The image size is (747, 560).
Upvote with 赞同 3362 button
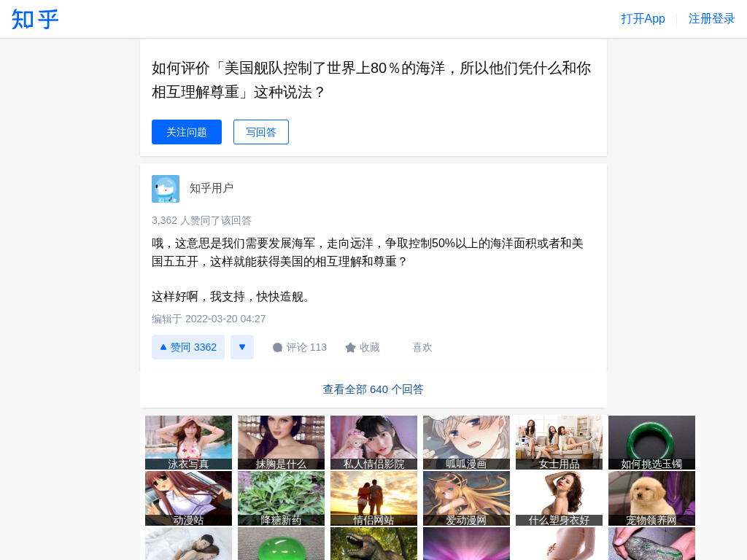[x=188, y=347]
